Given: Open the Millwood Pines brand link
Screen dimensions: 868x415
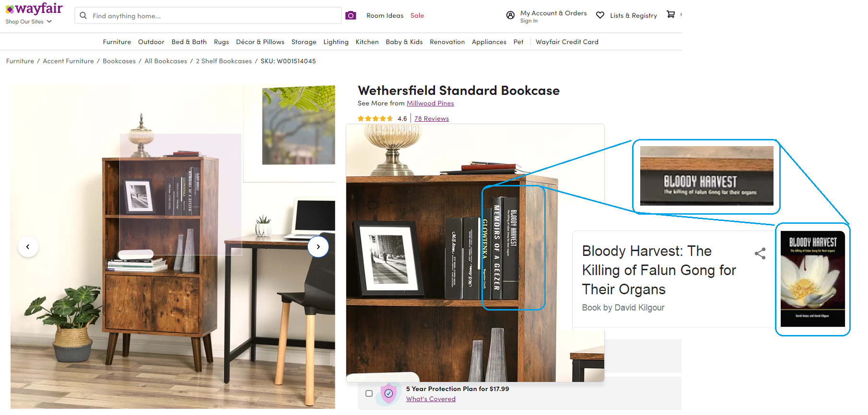Looking at the screenshot, I should pyautogui.click(x=430, y=103).
